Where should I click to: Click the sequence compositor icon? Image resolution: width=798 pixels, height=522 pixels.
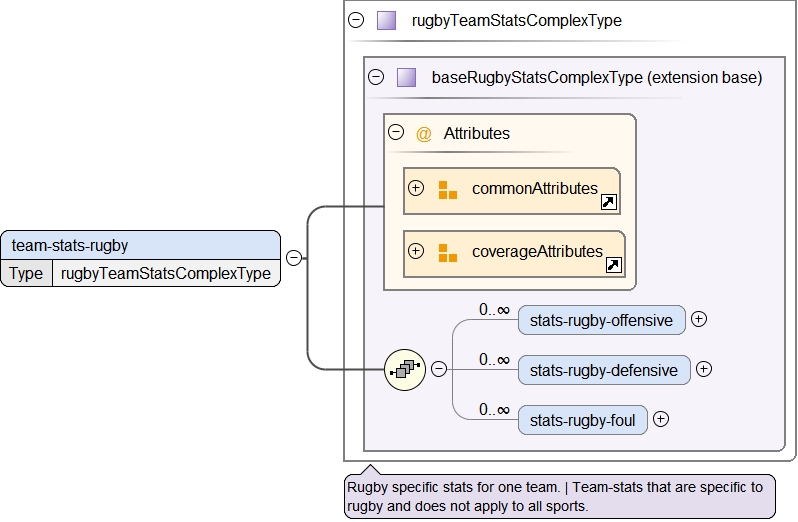tap(405, 369)
